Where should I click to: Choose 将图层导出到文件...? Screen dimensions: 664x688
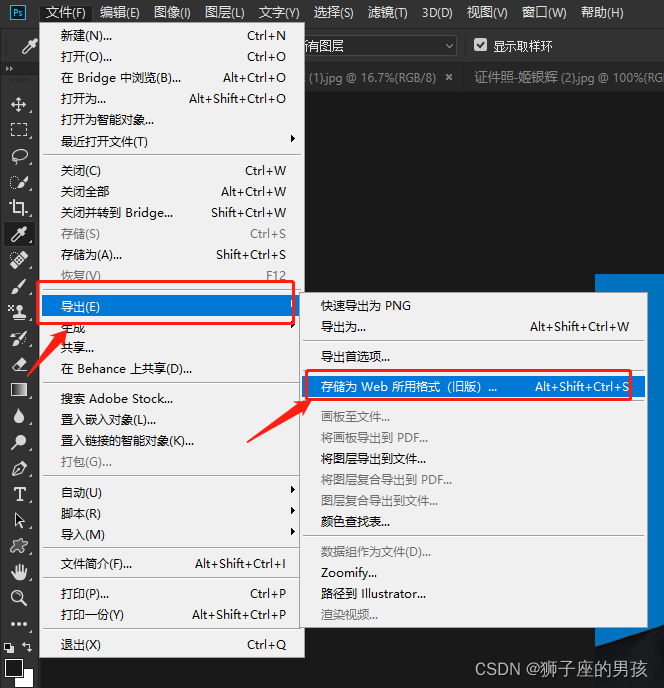(474, 459)
